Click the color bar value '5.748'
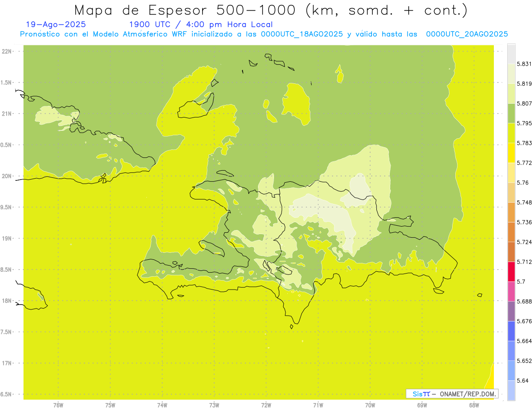The image size is (532, 411). click(524, 203)
